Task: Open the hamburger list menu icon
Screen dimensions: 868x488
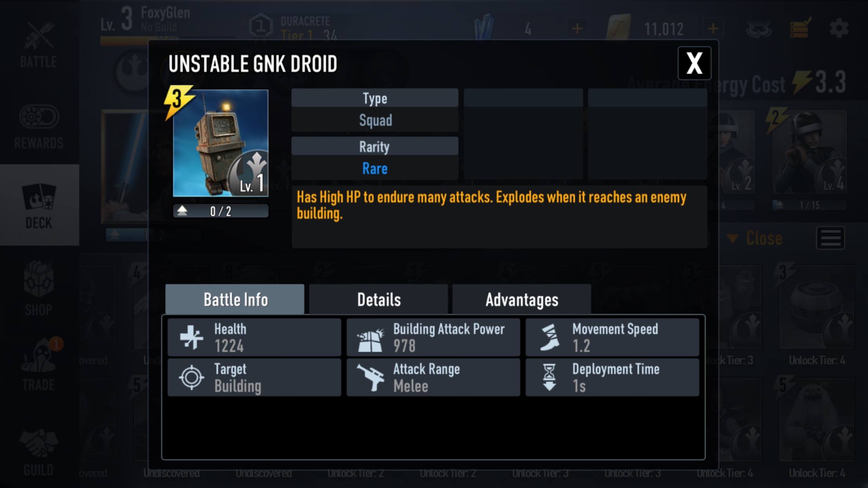Action: (x=830, y=238)
